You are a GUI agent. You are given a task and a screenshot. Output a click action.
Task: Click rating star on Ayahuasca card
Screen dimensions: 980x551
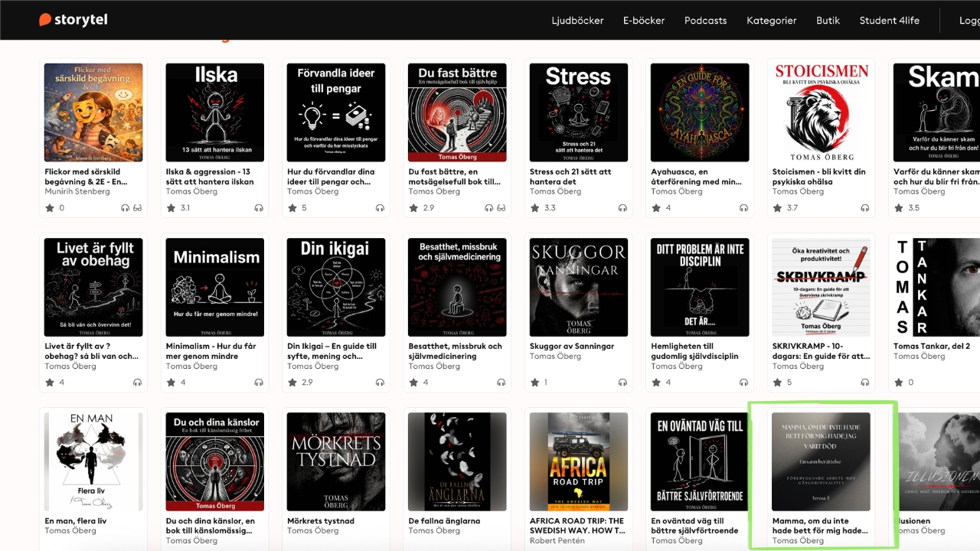pyautogui.click(x=656, y=208)
